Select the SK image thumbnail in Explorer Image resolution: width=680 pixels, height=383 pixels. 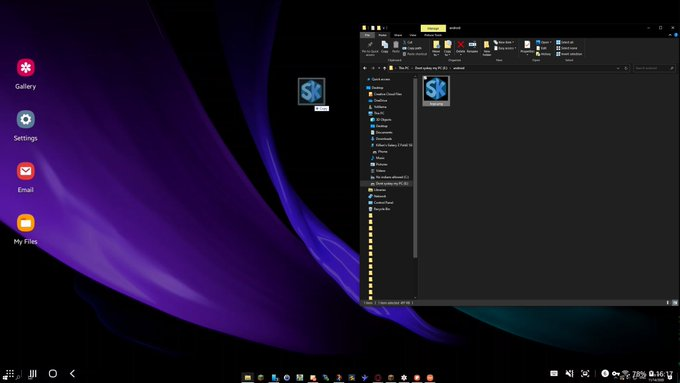436,91
